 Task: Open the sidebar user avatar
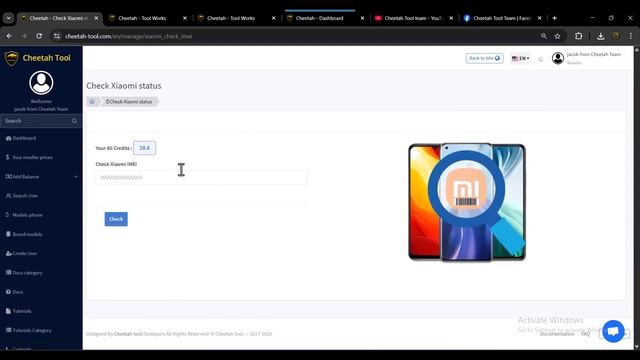[x=41, y=83]
